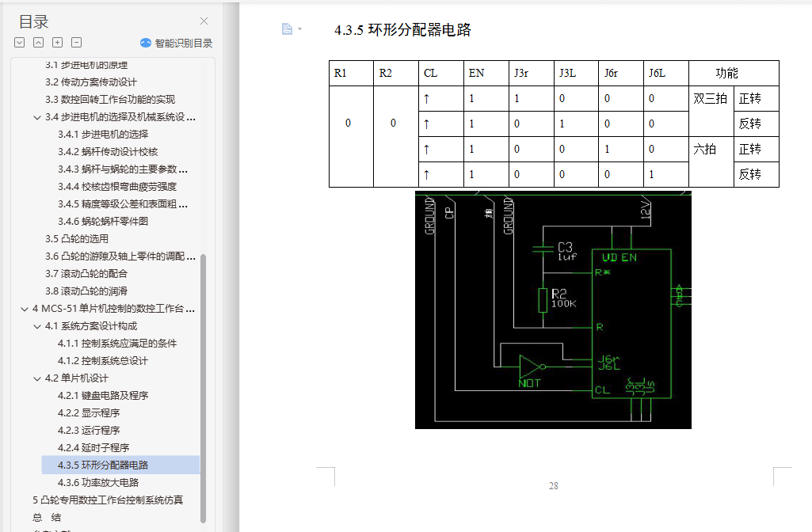
Task: Click the J6L table header cell
Action: coord(666,73)
